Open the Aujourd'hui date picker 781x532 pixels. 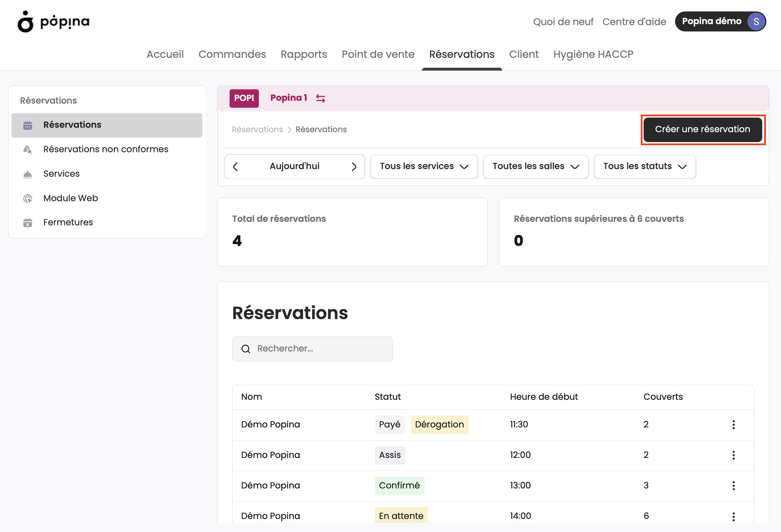pos(294,166)
